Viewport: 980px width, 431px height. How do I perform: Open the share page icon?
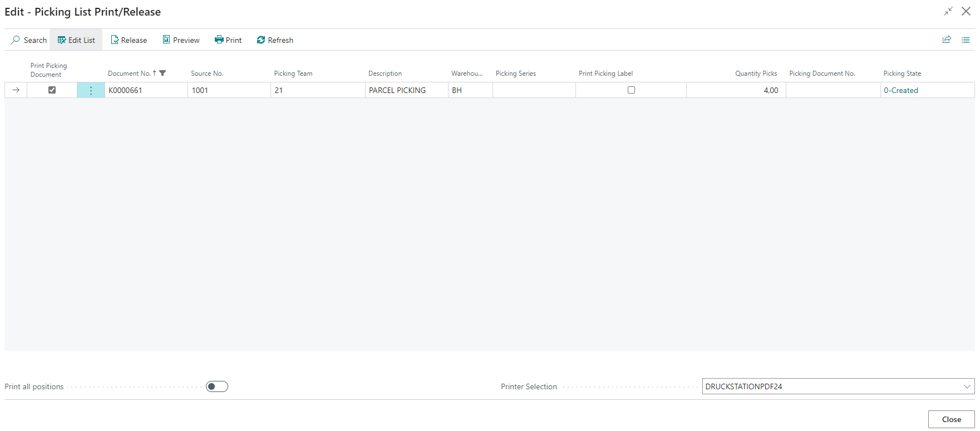click(947, 40)
